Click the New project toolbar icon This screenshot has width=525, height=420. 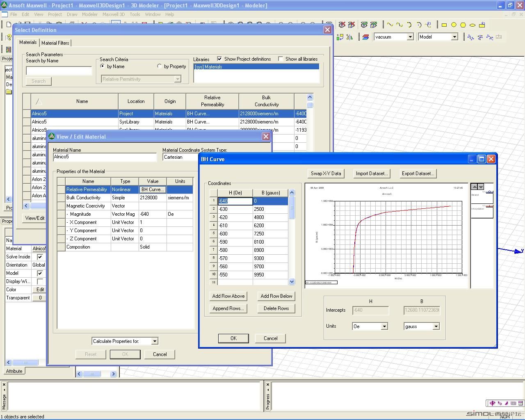point(8,25)
